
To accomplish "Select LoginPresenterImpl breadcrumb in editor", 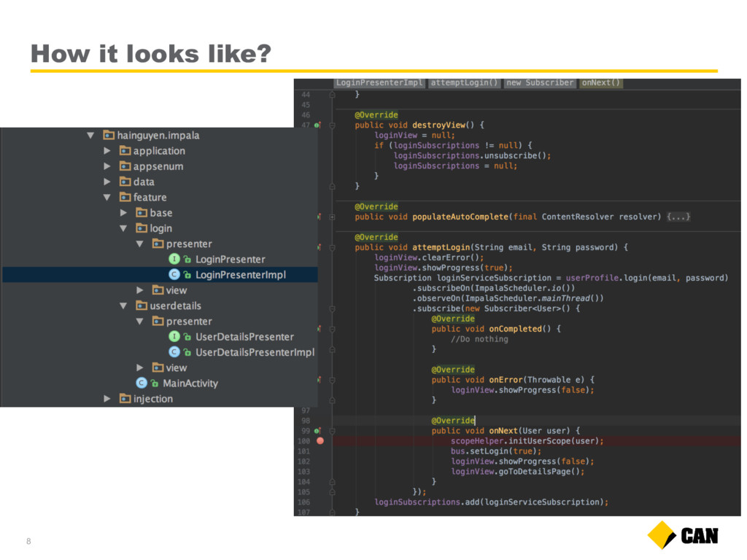I will pyautogui.click(x=379, y=83).
